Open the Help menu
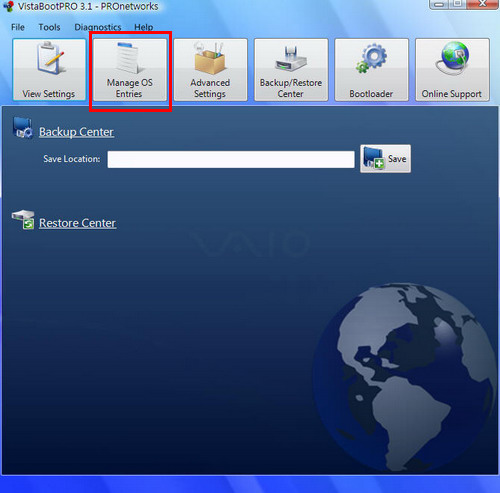500x493 pixels. click(x=144, y=27)
